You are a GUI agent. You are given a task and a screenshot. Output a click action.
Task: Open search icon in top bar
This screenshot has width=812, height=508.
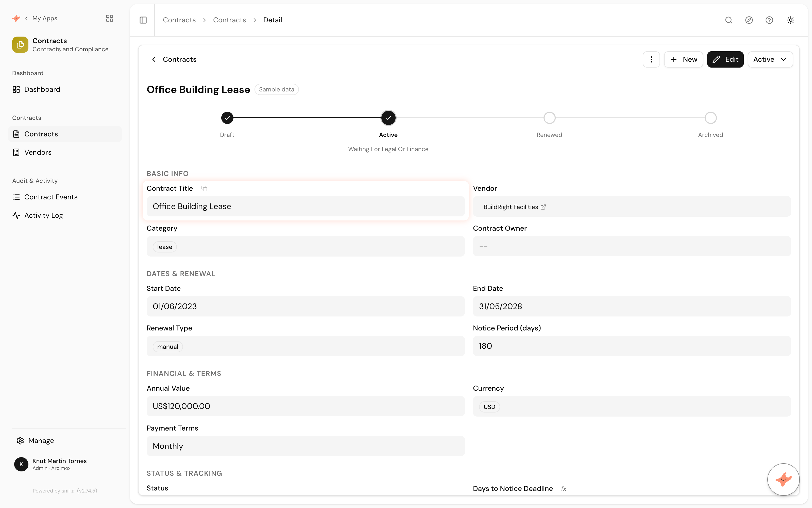pos(729,20)
